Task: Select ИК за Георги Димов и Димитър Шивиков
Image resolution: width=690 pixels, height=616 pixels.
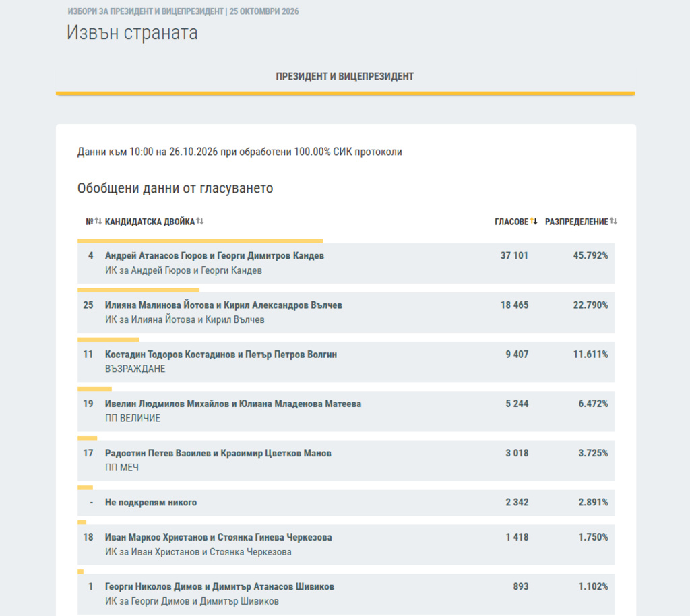Action: point(192,601)
